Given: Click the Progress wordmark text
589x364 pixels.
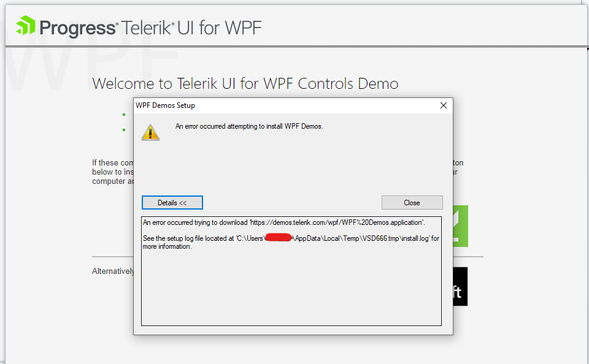Looking at the screenshot, I should coord(78,28).
